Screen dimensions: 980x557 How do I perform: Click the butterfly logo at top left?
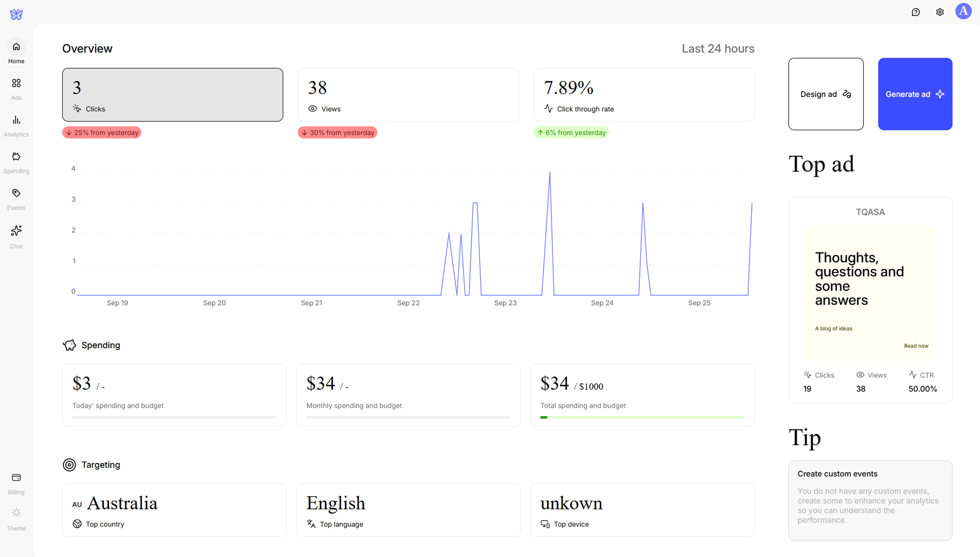pyautogui.click(x=16, y=14)
